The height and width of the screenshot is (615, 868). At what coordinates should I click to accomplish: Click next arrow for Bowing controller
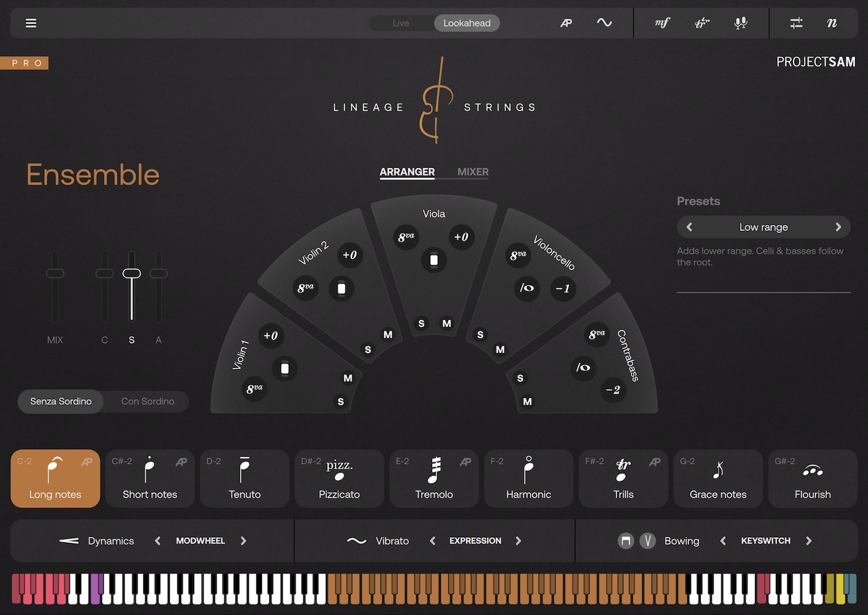coord(808,541)
